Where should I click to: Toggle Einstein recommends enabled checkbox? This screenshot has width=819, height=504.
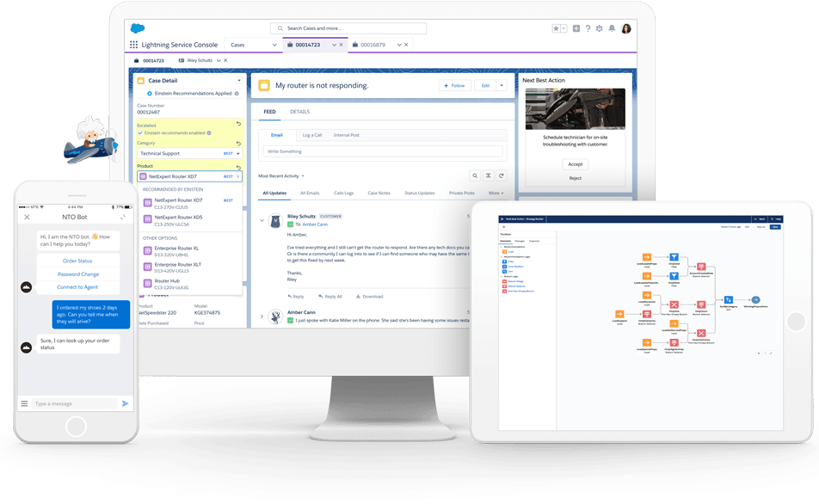coord(140,133)
